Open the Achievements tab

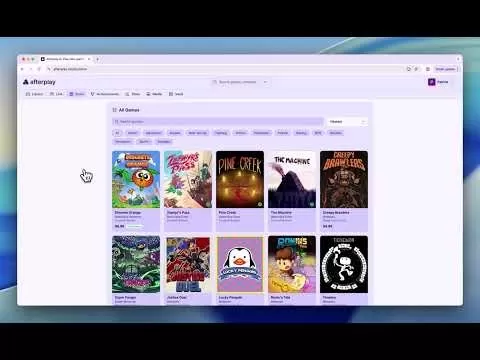(x=105, y=94)
